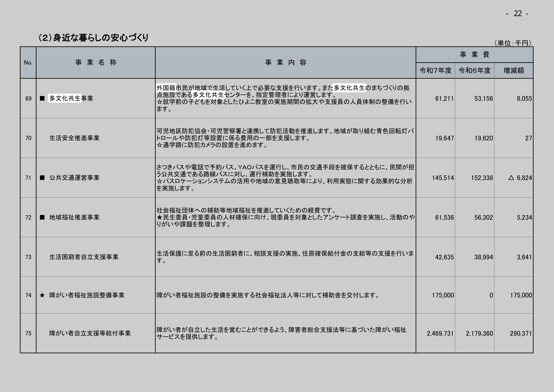
Task: Click the decrease value △ 6,824
Action: tap(520, 178)
